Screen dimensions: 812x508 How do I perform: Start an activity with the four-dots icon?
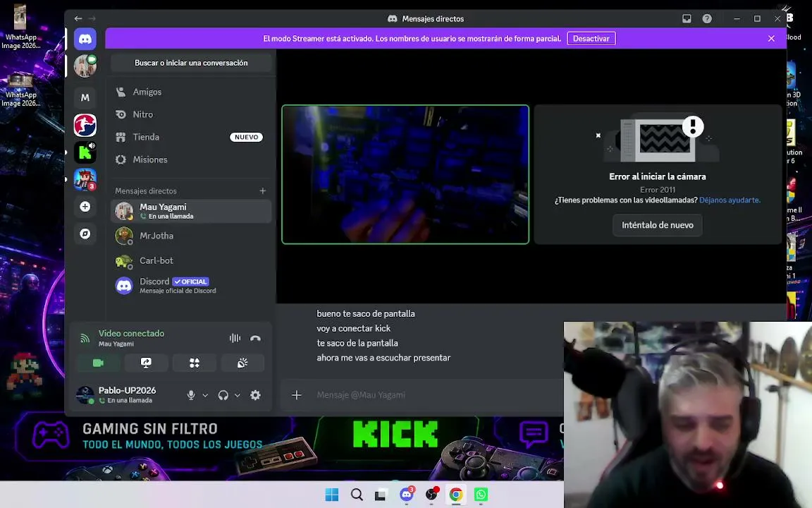(x=195, y=363)
